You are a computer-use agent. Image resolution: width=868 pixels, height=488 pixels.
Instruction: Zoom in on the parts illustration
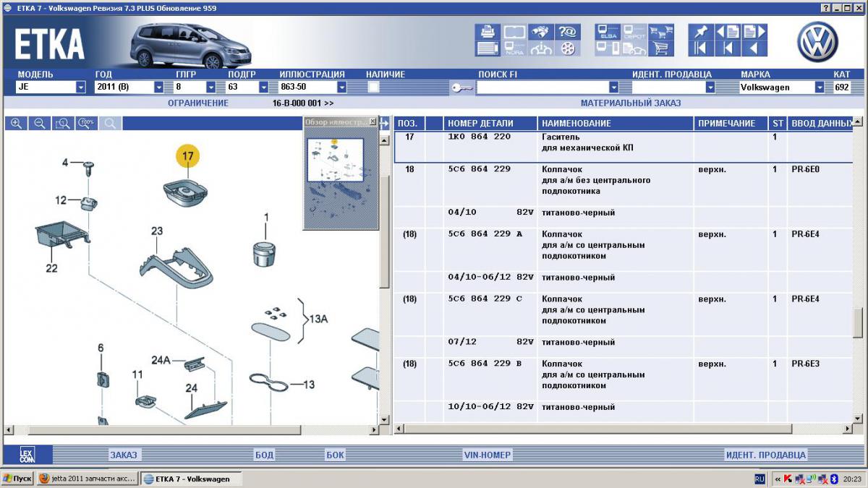coord(17,124)
